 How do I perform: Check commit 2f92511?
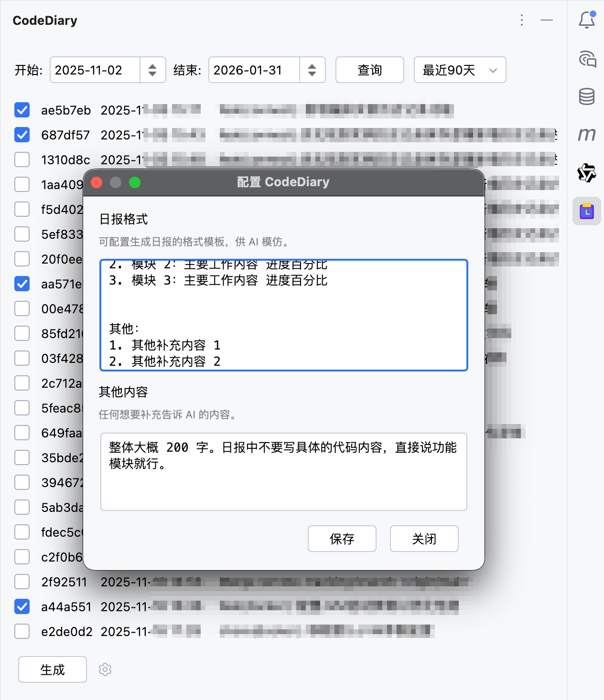coord(22,582)
